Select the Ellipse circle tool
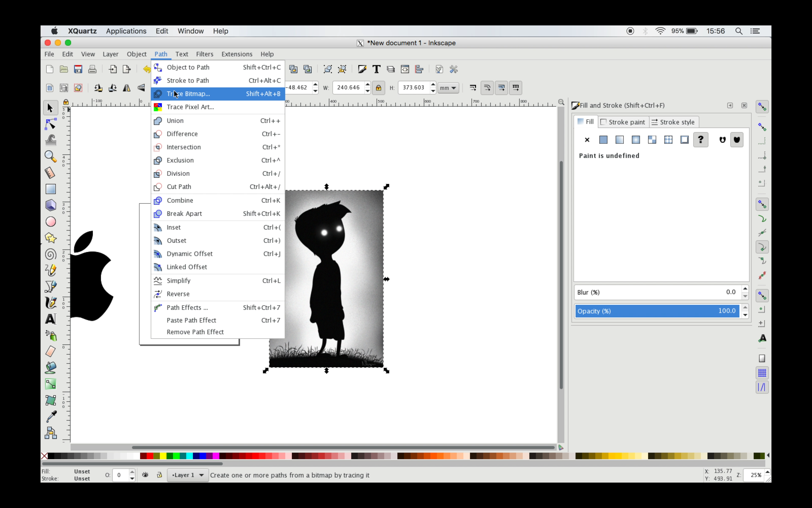Screen dimensions: 812x508 click(x=50, y=222)
